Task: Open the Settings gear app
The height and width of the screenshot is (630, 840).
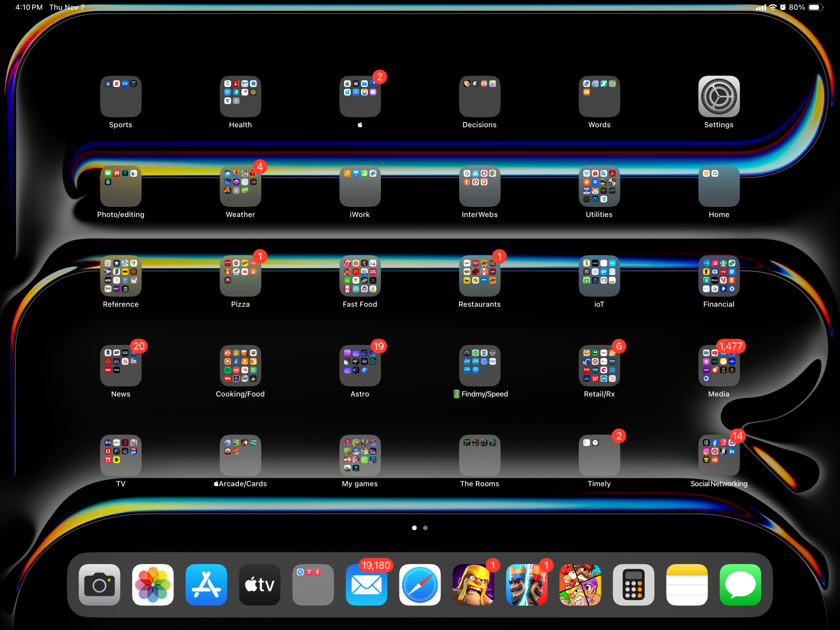Action: coord(719,97)
